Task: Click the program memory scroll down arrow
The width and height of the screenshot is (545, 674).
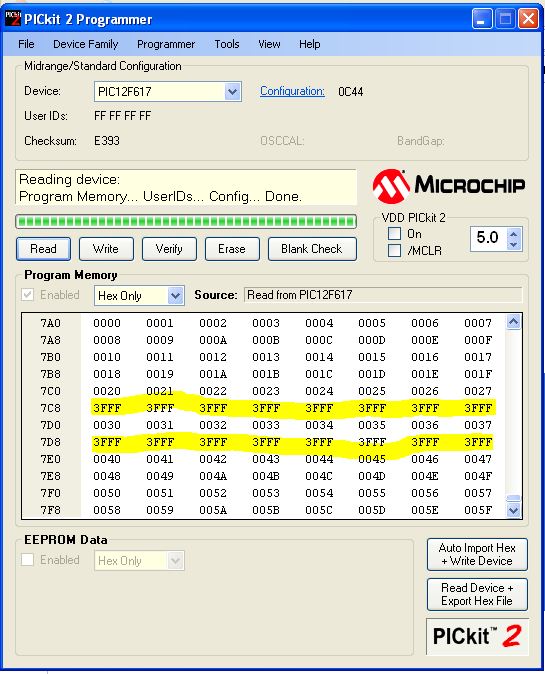Action: [514, 510]
